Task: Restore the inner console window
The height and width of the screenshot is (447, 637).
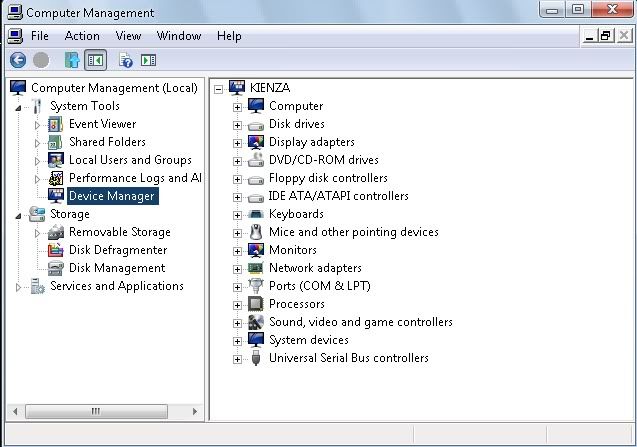Action: point(605,36)
